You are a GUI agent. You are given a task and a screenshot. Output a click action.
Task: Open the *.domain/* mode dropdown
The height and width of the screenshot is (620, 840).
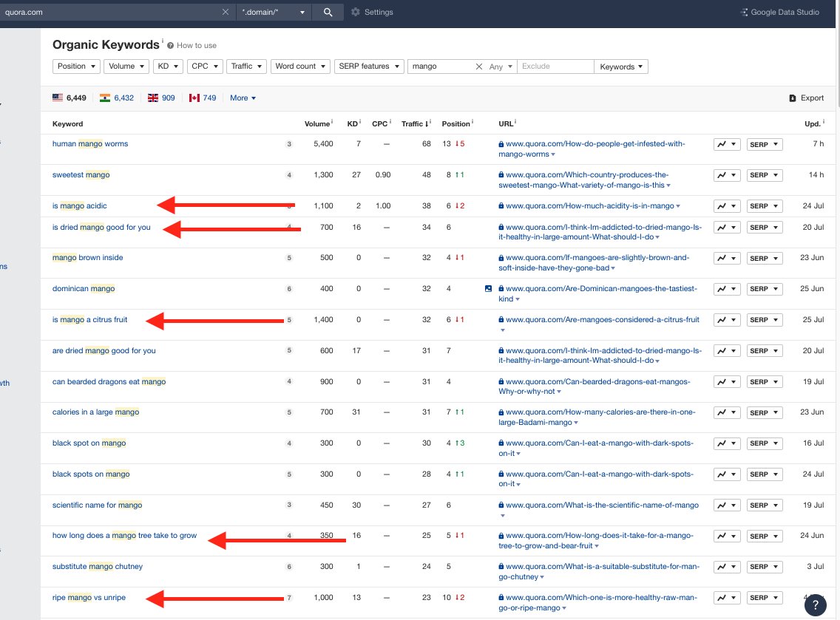[x=273, y=12]
